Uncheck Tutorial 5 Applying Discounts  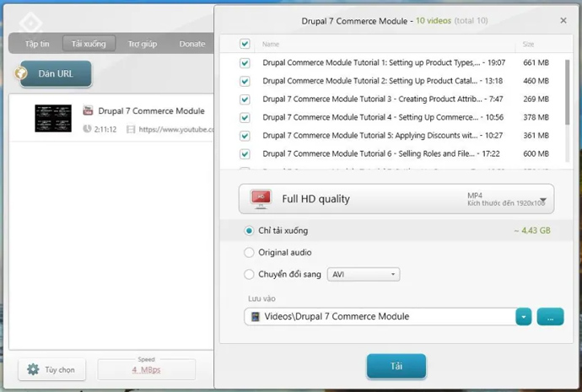(245, 136)
